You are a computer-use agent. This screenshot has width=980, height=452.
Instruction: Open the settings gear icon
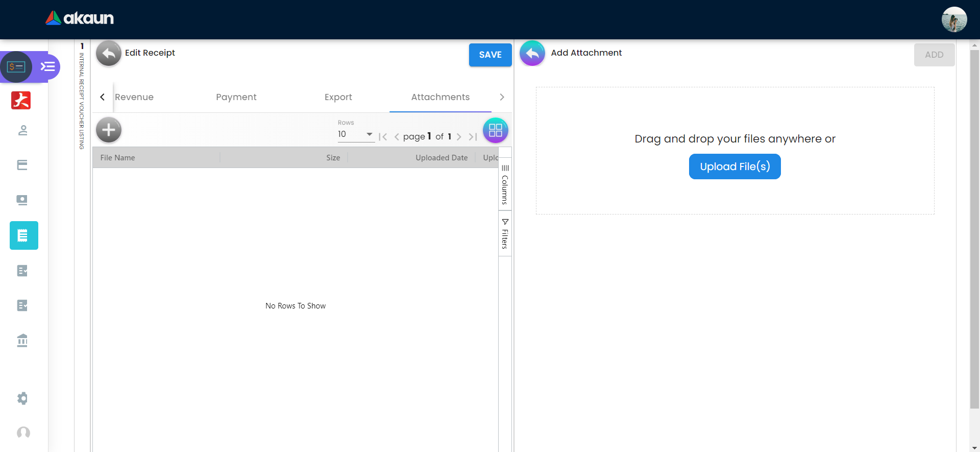pyautogui.click(x=22, y=398)
